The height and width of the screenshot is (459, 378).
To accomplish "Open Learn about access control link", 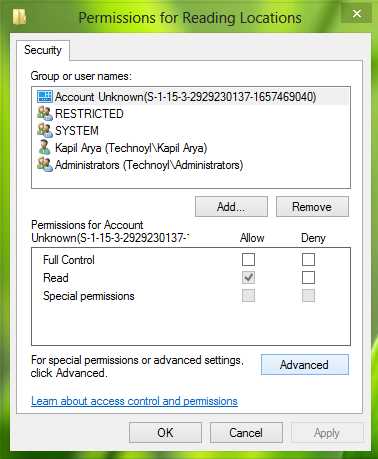I will pyautogui.click(x=134, y=401).
